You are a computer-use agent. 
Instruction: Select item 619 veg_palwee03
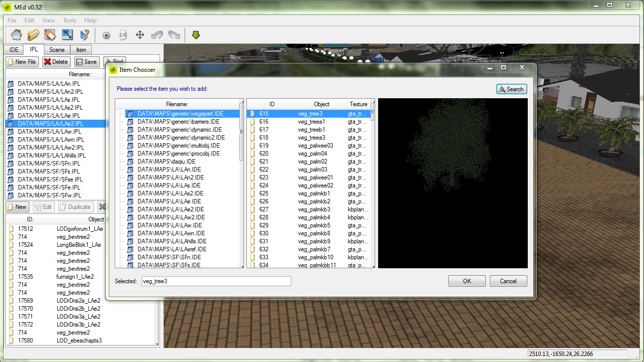pos(309,146)
